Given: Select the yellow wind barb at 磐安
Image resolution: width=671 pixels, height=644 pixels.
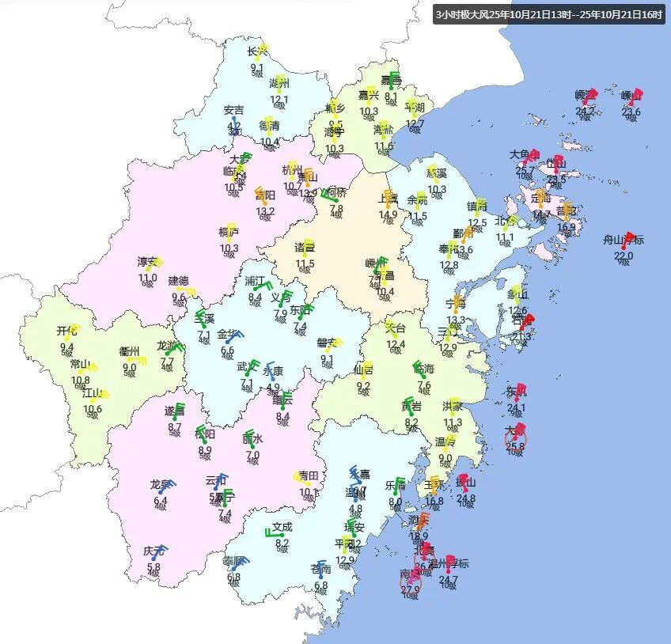Looking at the screenshot, I should coord(335,345).
